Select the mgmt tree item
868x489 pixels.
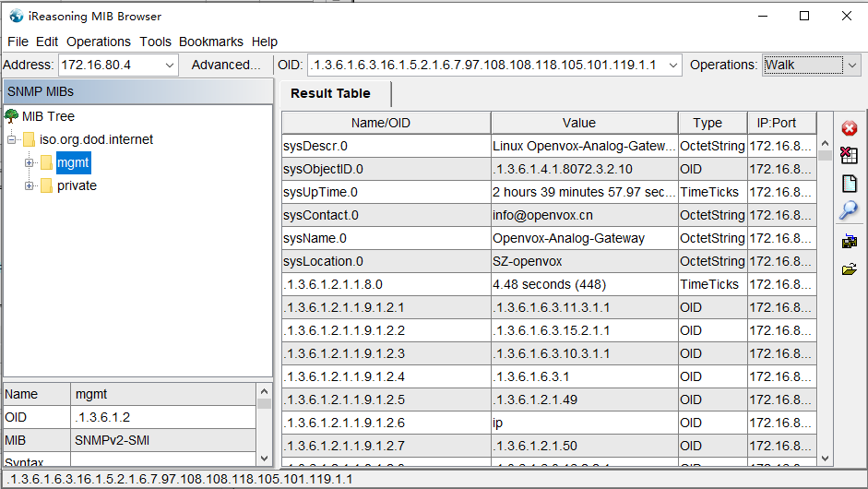coord(73,162)
